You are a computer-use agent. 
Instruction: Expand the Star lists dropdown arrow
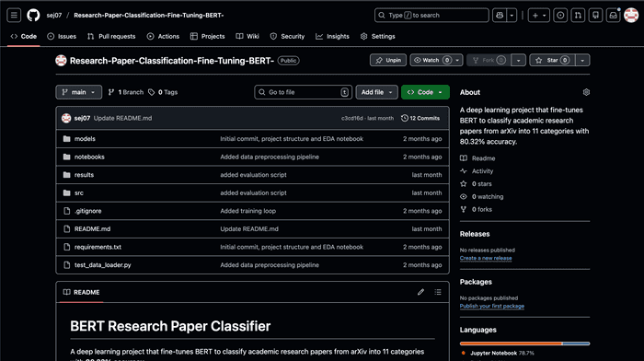(582, 60)
